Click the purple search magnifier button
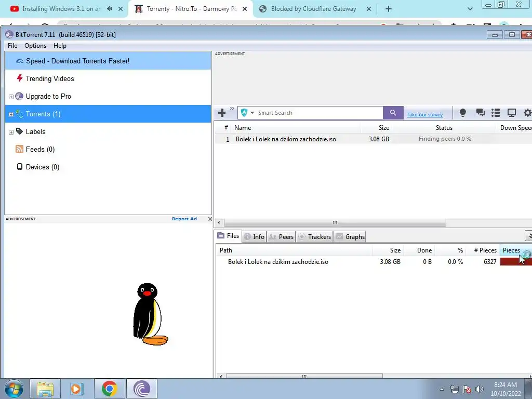 pos(393,113)
